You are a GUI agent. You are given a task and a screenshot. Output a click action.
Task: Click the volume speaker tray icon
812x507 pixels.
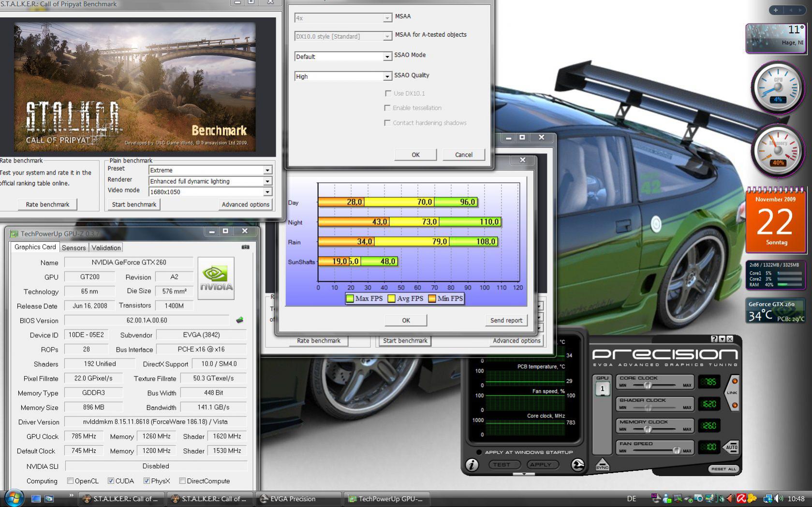click(778, 498)
